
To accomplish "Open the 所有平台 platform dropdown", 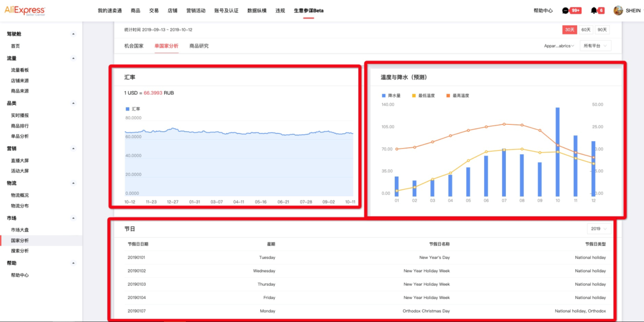I will click(x=595, y=46).
